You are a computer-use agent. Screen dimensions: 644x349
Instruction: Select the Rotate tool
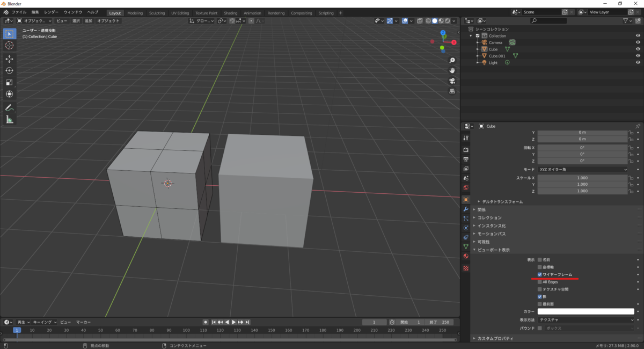click(x=10, y=71)
